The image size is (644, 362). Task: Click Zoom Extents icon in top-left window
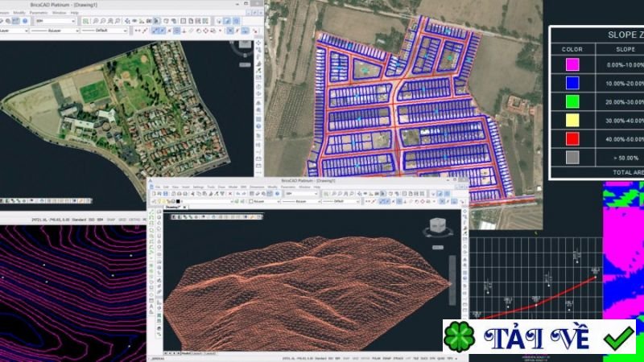[x=85, y=21]
